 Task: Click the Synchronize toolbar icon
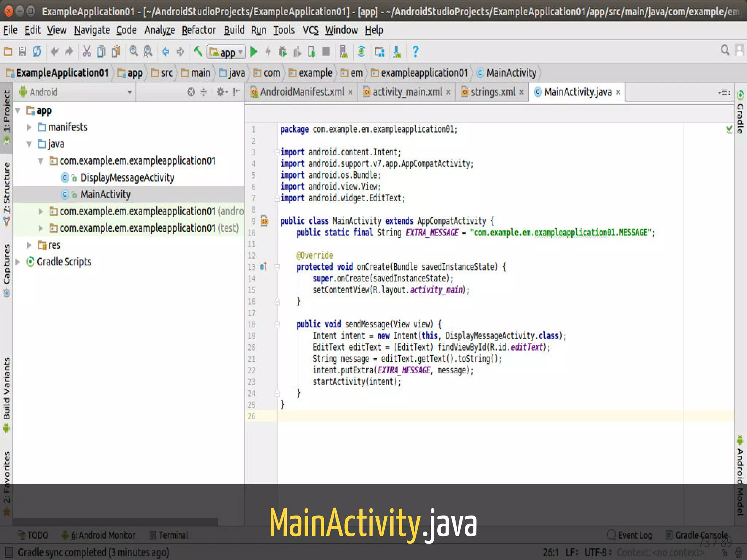tap(37, 51)
